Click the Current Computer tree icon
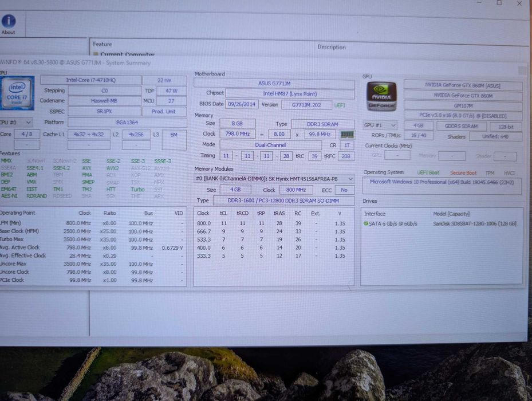The height and width of the screenshot is (401, 532). (x=96, y=54)
